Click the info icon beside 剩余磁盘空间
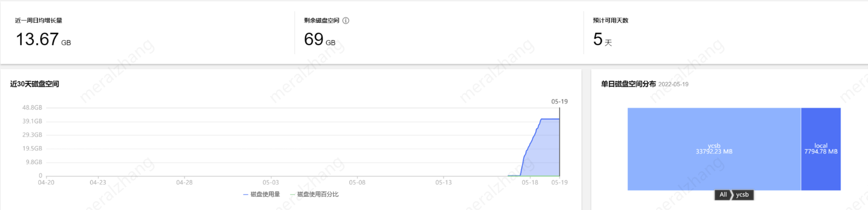The height and width of the screenshot is (210, 868). pyautogui.click(x=346, y=20)
